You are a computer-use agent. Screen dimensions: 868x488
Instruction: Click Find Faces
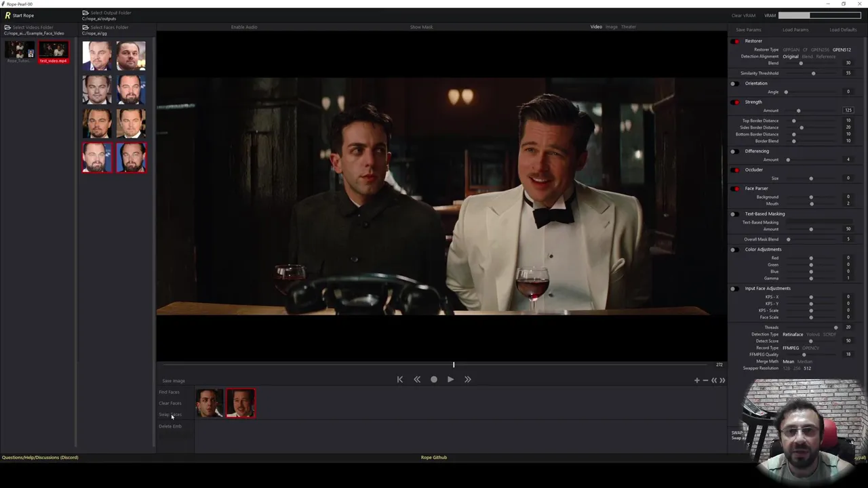(x=170, y=392)
